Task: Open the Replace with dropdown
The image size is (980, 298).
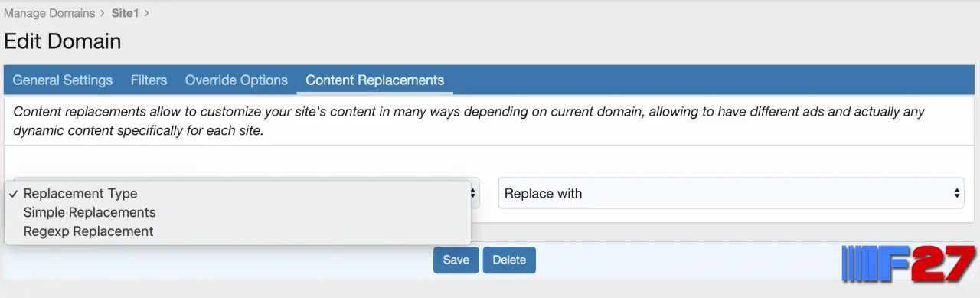Action: click(x=731, y=193)
